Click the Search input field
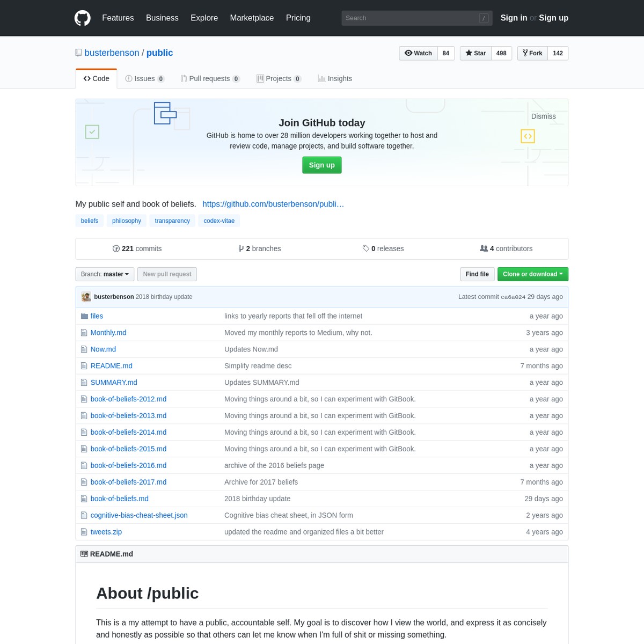 [416, 18]
